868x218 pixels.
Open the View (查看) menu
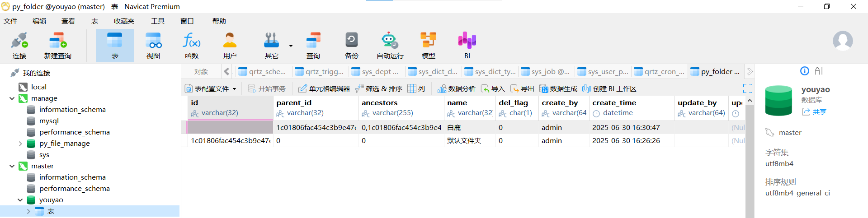point(68,21)
